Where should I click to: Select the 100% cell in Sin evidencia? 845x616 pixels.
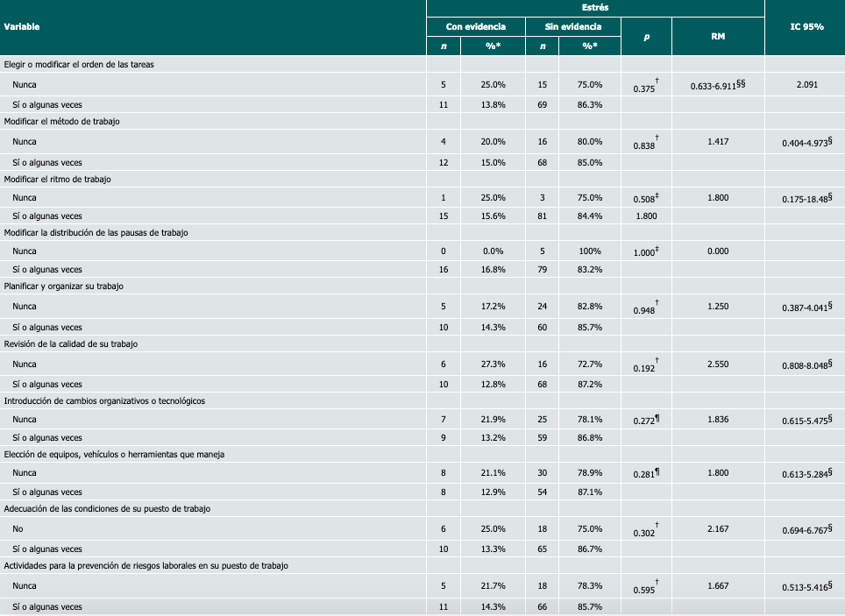coord(590,251)
